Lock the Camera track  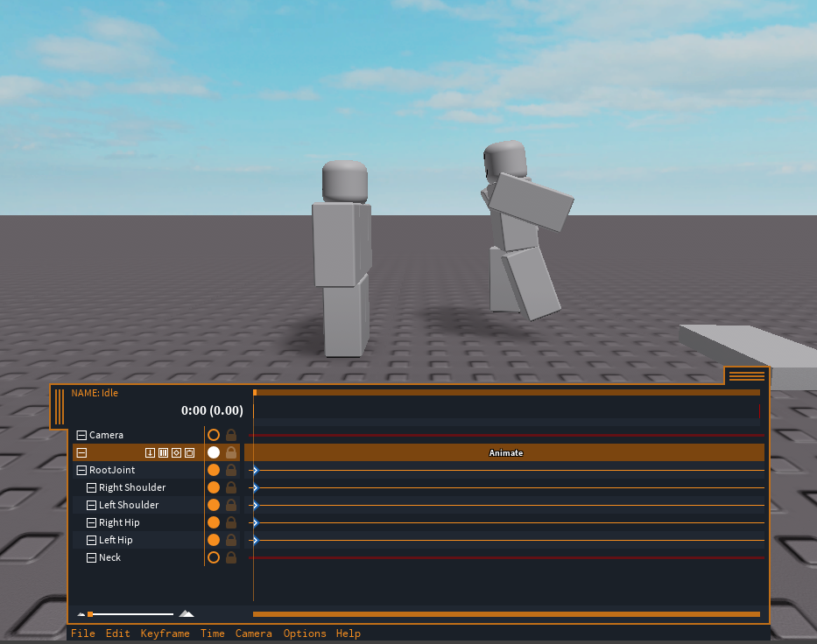[x=231, y=435]
